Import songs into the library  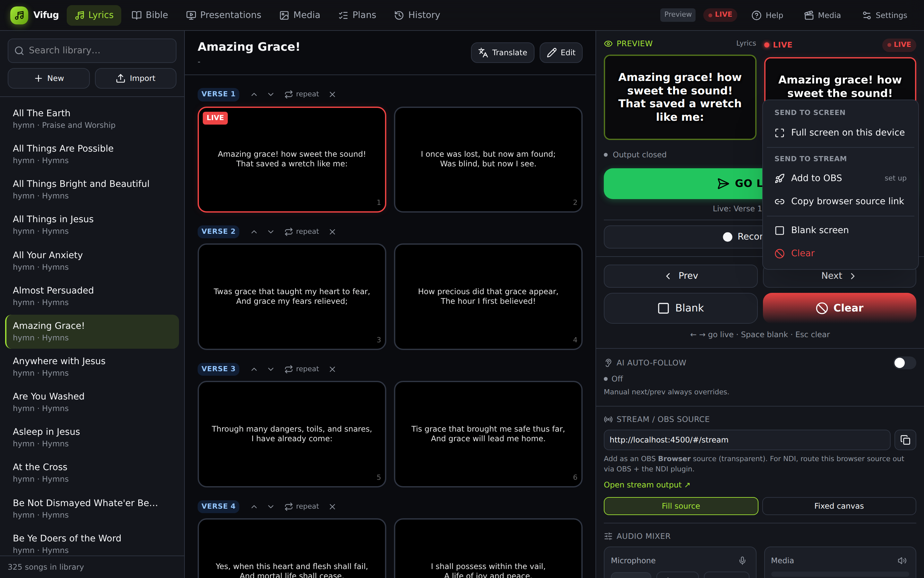coord(135,78)
